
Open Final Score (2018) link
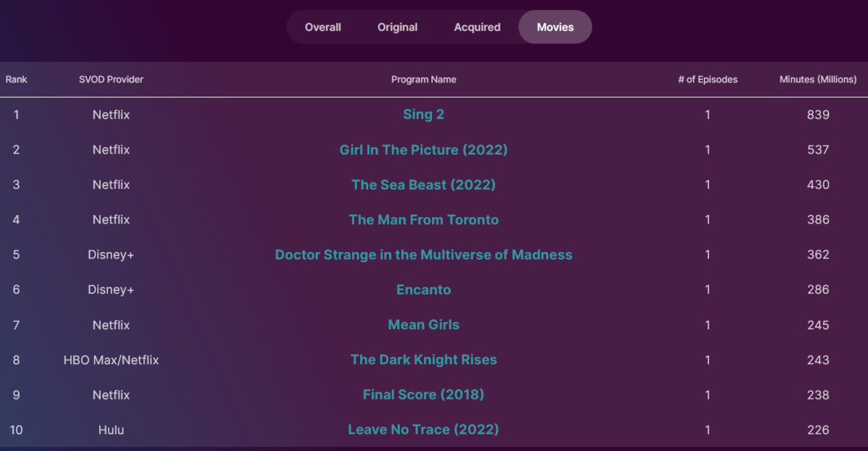click(x=424, y=395)
